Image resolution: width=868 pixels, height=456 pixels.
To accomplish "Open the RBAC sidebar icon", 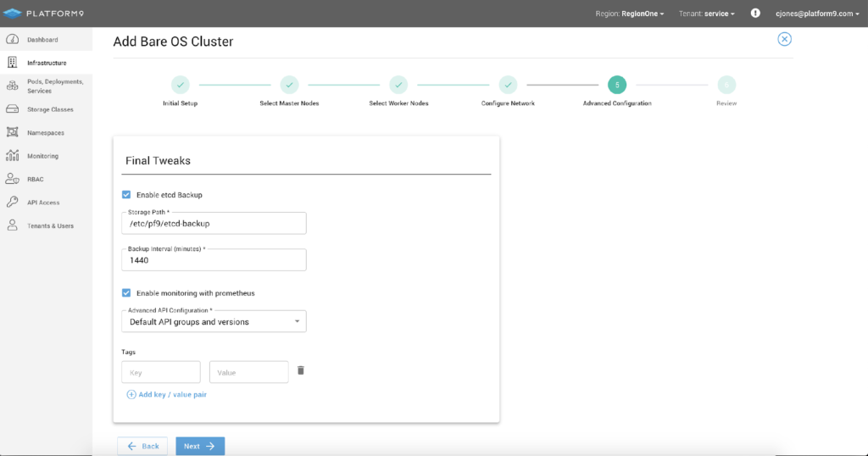I will (12, 179).
